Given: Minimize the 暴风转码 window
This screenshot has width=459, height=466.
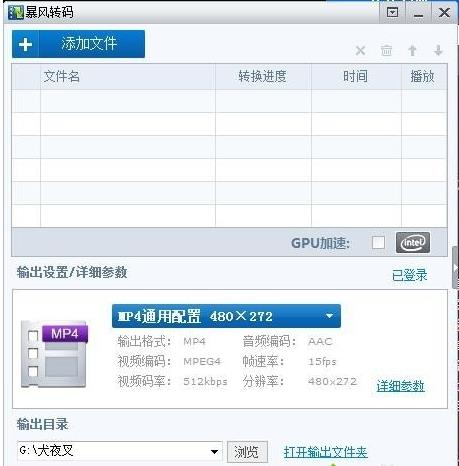Looking at the screenshot, I should (x=418, y=13).
